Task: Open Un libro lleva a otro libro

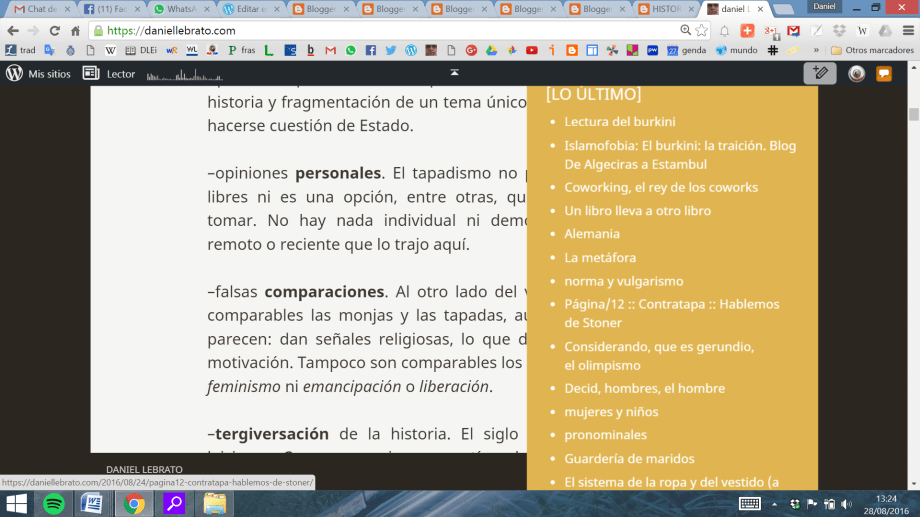Action: click(x=637, y=211)
